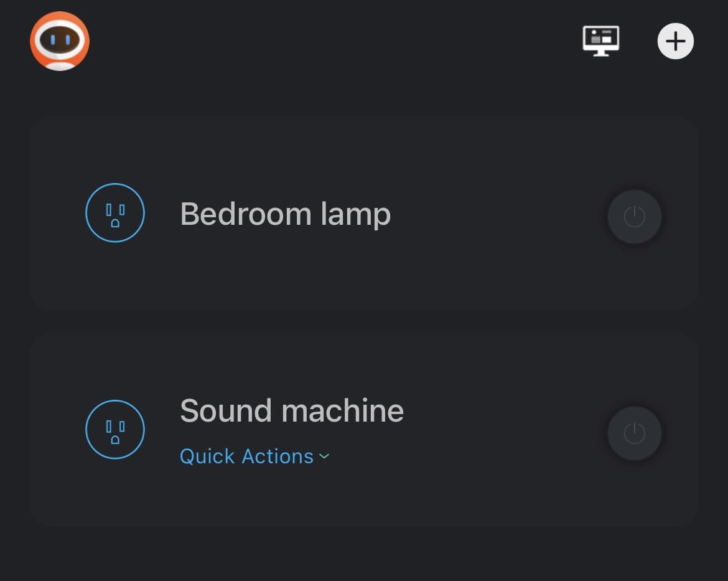Open the dashboard monitor view
This screenshot has height=581, width=728.
coord(600,41)
